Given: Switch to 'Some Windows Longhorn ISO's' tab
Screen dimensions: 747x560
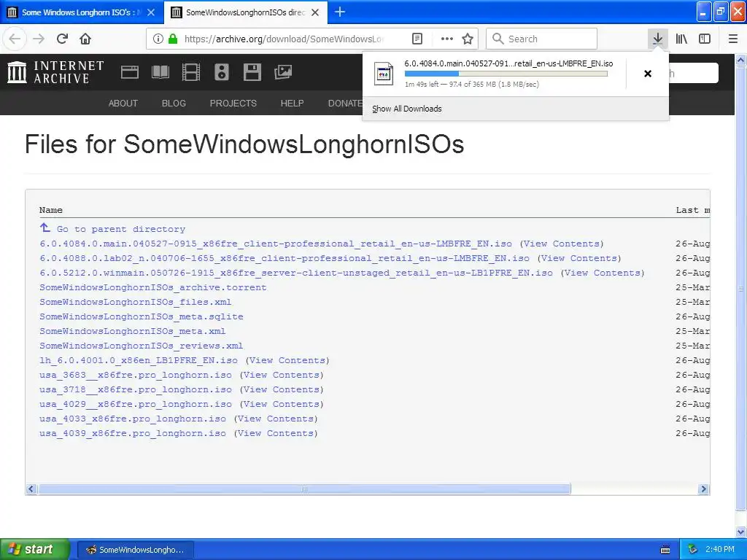Looking at the screenshot, I should (82, 12).
